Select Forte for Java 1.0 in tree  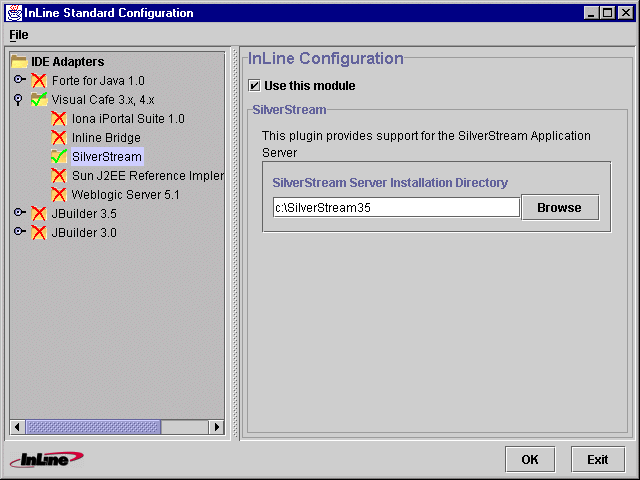[x=98, y=81]
